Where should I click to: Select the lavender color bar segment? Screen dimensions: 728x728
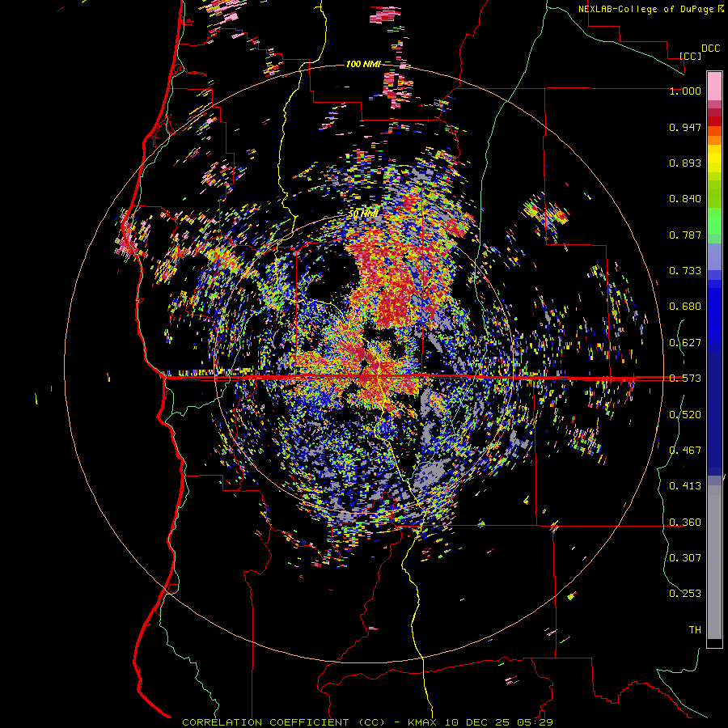(x=714, y=256)
